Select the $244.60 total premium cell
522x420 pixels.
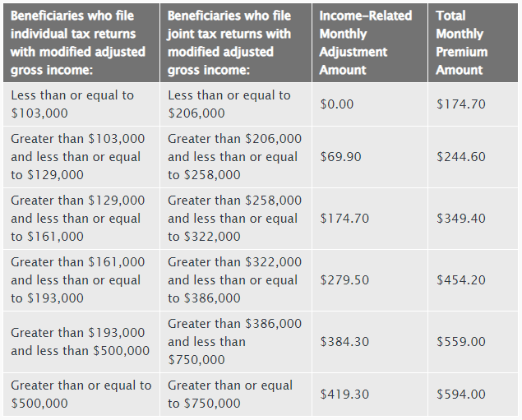coord(473,157)
